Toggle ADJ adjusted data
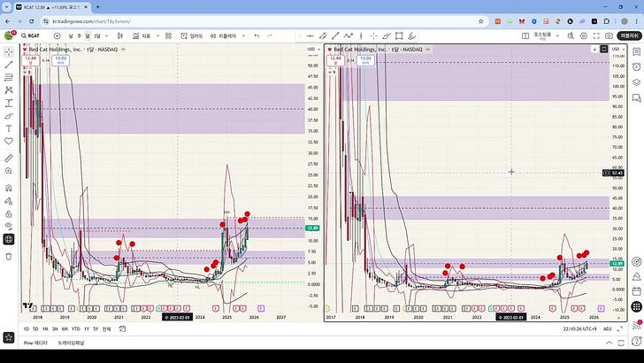644x363 pixels. (608, 328)
